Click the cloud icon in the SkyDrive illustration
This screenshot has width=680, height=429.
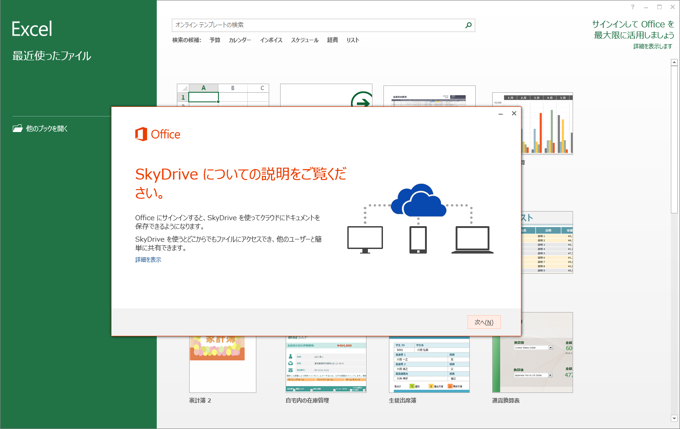[418, 200]
